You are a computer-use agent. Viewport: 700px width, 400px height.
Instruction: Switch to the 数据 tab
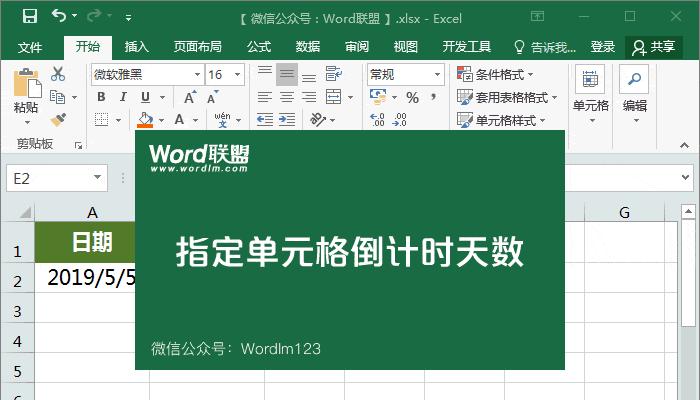pos(308,46)
